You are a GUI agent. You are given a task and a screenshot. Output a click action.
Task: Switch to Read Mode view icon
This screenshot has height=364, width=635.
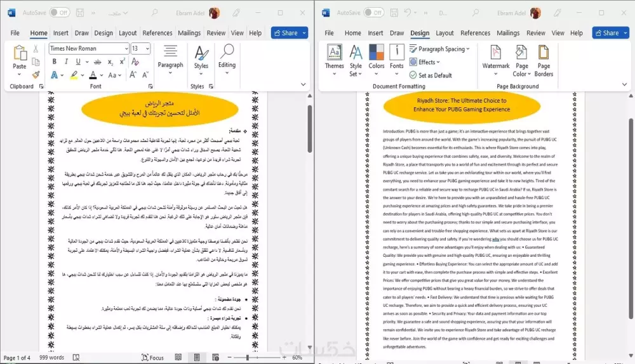click(178, 357)
